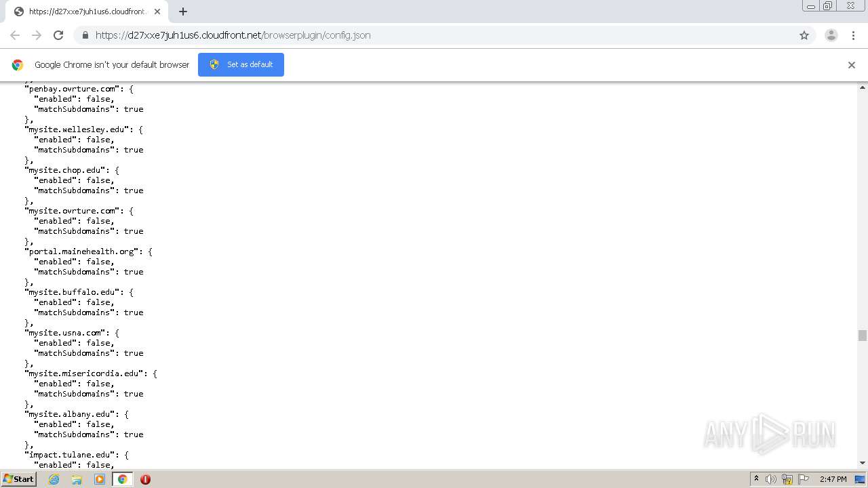This screenshot has height=488, width=868.
Task: Bookmark this page with the star icon
Action: pos(804,35)
